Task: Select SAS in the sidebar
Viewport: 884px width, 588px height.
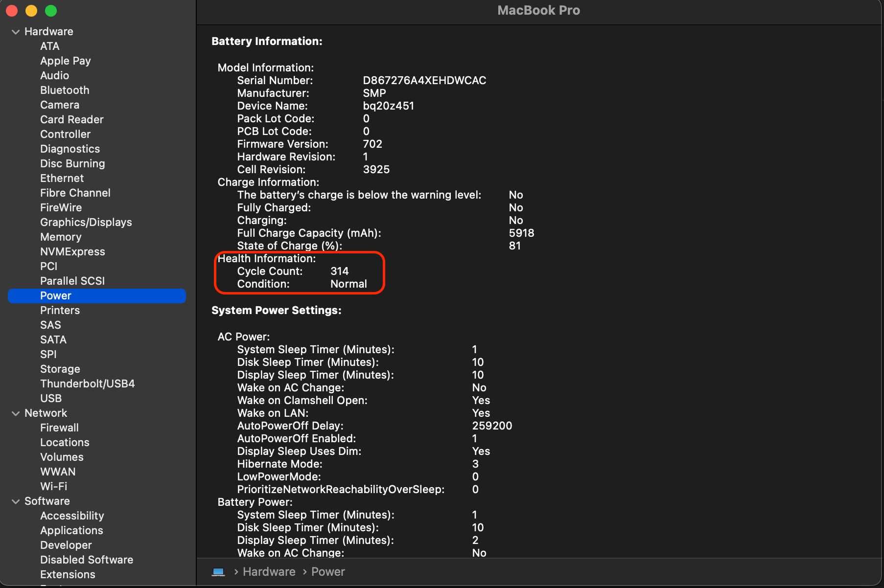Action: [50, 325]
